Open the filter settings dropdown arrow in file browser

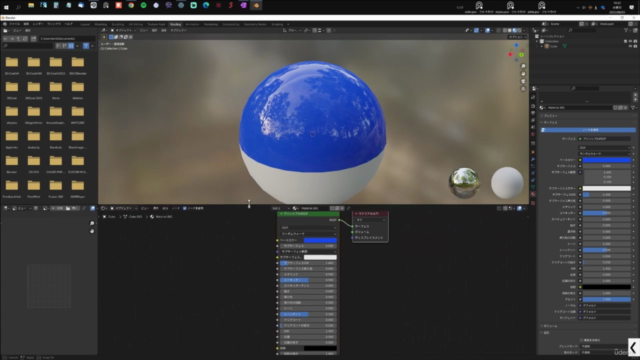click(92, 46)
